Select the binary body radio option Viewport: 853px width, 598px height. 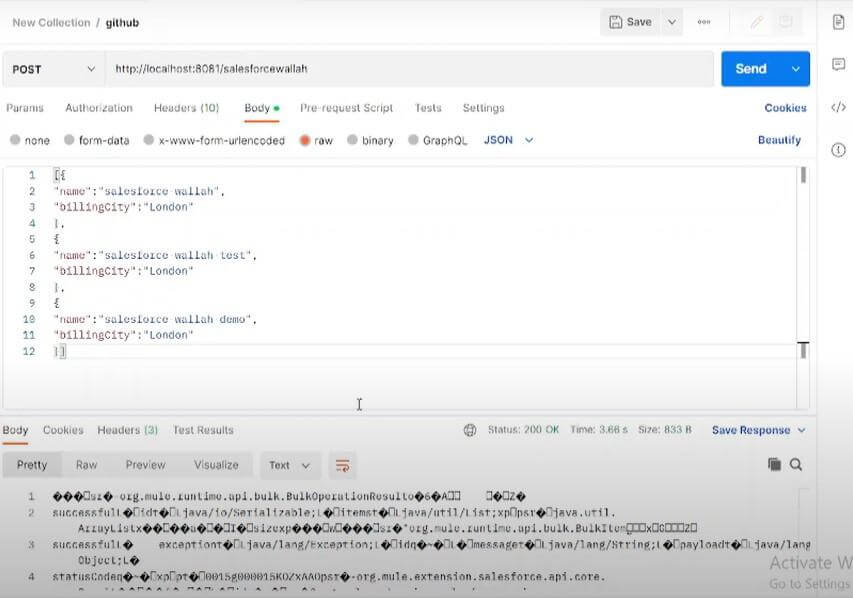(353, 141)
